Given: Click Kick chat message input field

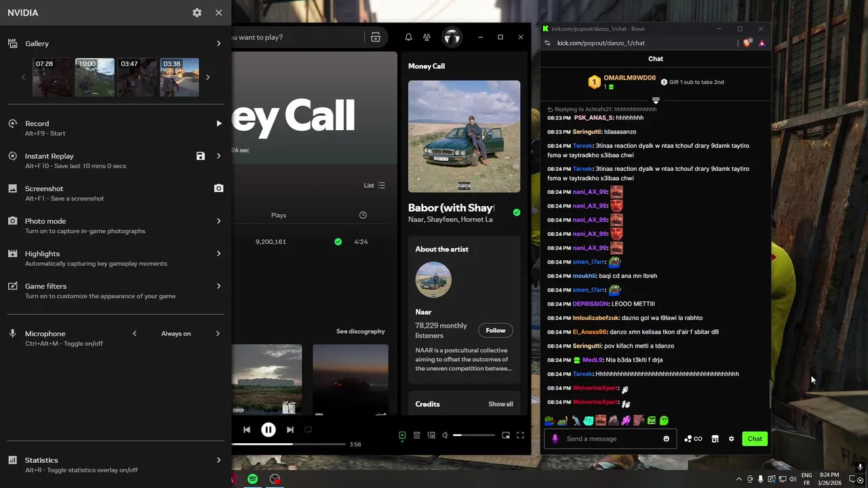Looking at the screenshot, I should point(612,439).
